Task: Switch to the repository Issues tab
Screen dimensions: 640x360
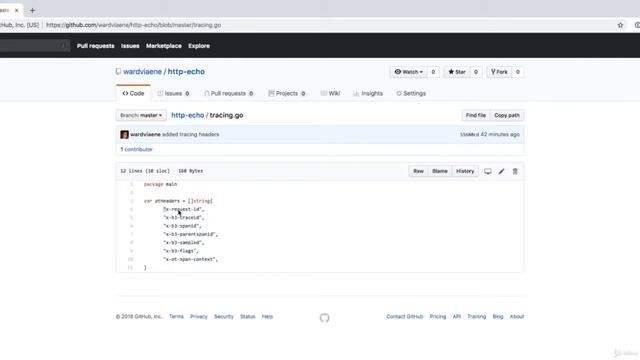Action: [173, 93]
